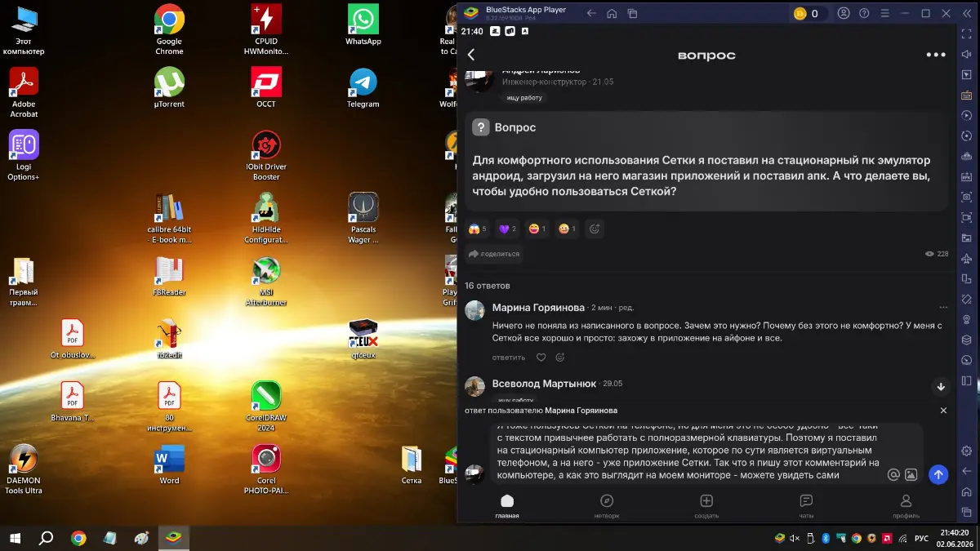Open the BlueStacks coin balance counter
This screenshot has height=551, width=980.
click(x=809, y=13)
